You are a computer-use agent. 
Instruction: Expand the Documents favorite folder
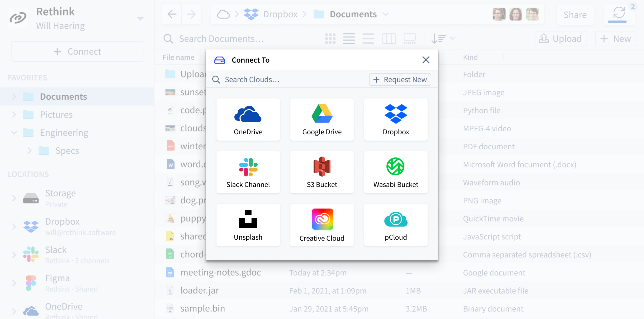14,97
